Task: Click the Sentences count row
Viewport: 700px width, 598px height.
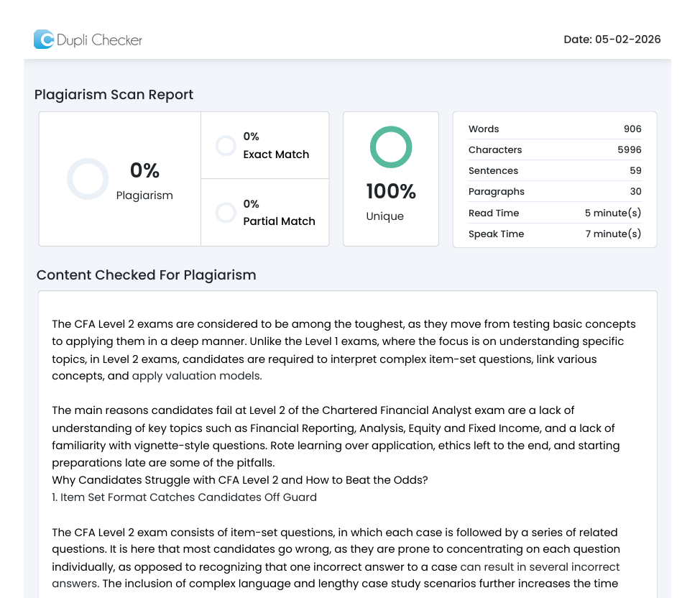Action: click(554, 171)
